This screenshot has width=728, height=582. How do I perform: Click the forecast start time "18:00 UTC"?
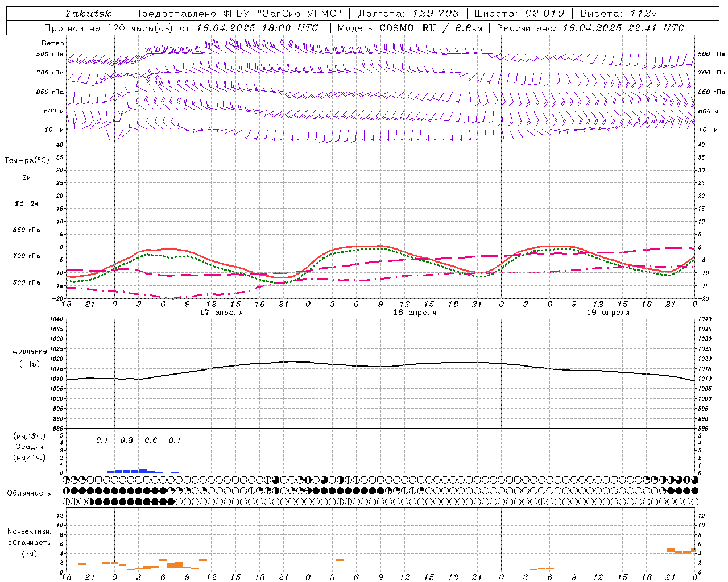coord(290,28)
